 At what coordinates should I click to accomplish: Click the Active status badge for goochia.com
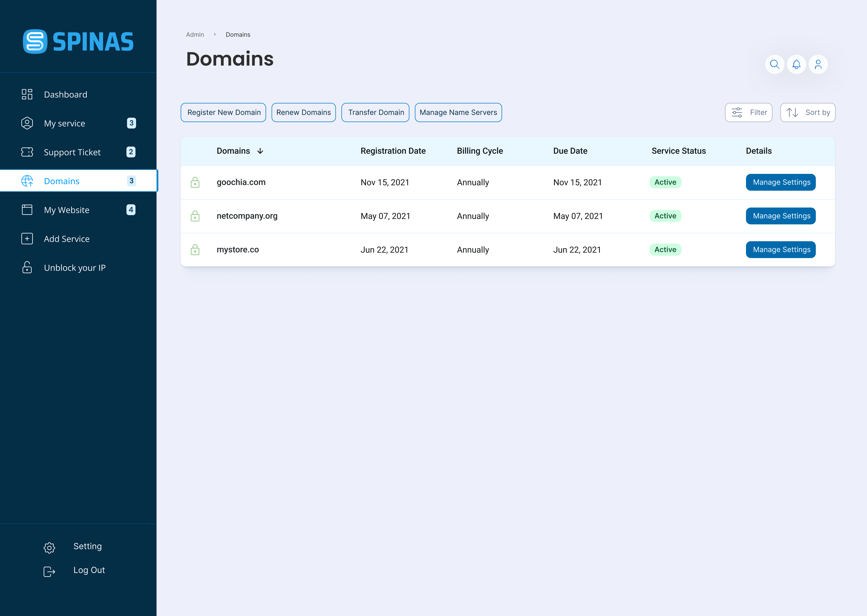click(x=665, y=182)
